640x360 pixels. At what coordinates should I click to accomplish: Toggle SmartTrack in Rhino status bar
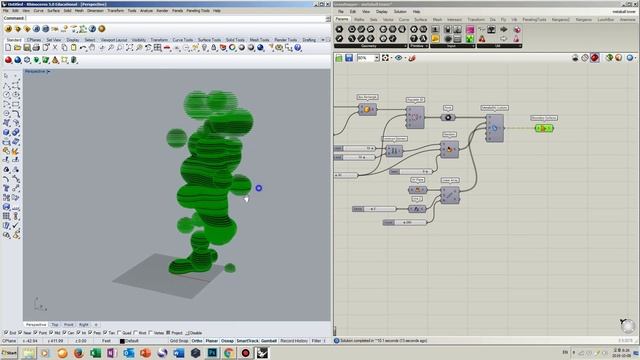point(247,341)
